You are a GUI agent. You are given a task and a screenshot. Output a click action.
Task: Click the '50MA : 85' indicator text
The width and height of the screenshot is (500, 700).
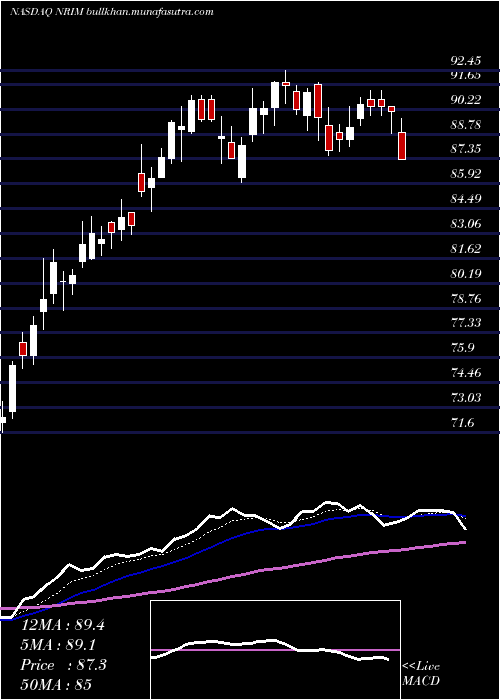tap(56, 684)
